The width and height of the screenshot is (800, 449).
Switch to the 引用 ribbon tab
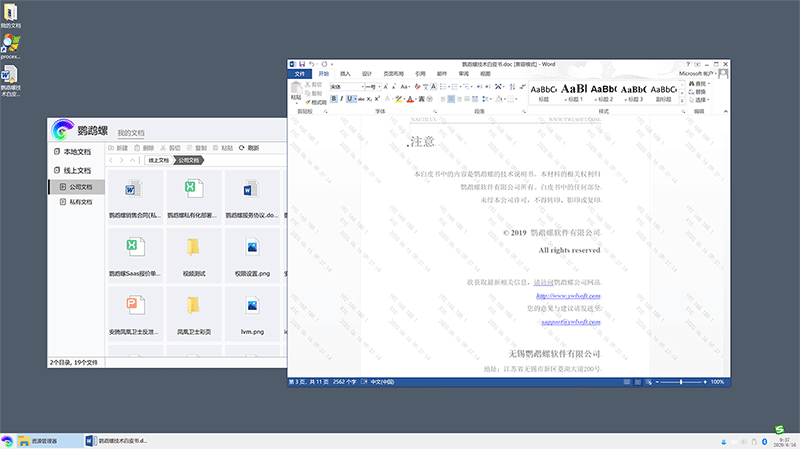click(420, 74)
